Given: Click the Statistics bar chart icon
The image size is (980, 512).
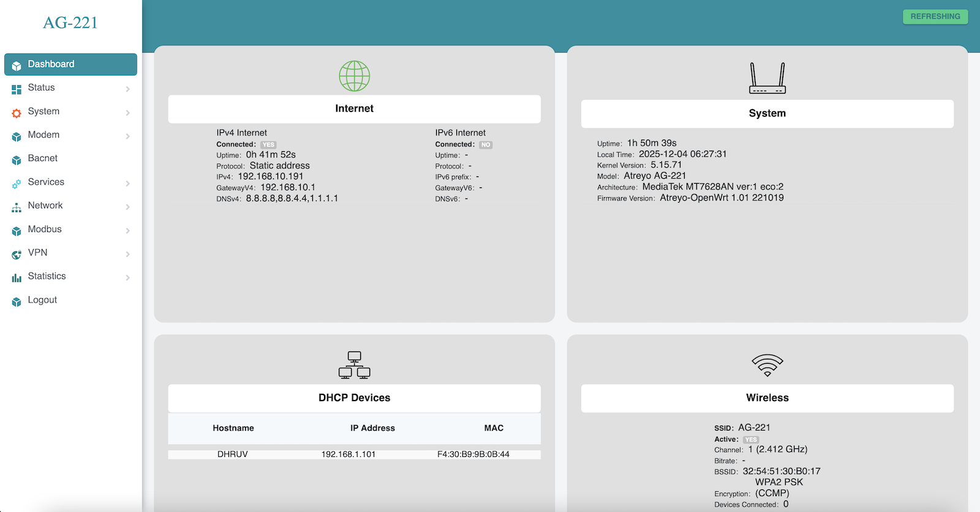Looking at the screenshot, I should (x=17, y=277).
